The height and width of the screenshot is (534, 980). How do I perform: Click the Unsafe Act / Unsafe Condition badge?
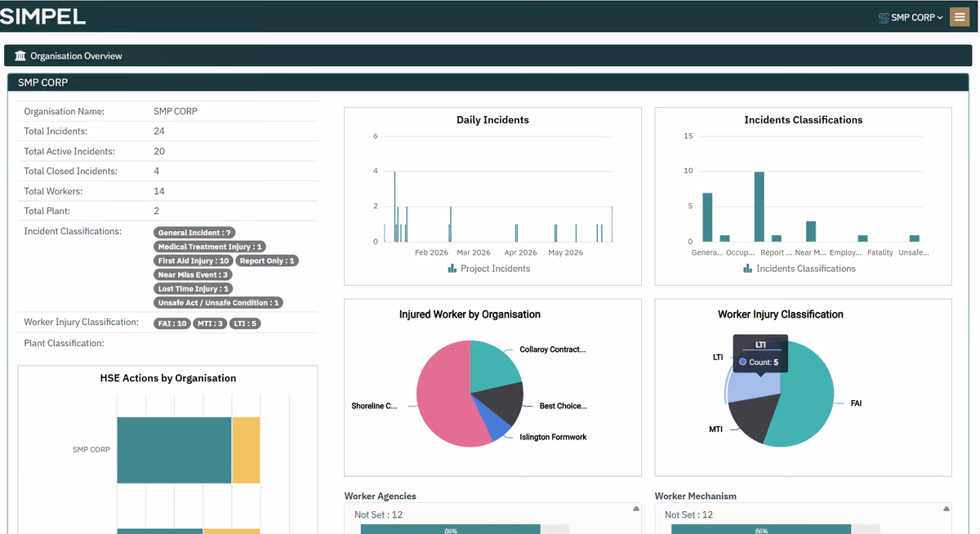pyautogui.click(x=218, y=302)
